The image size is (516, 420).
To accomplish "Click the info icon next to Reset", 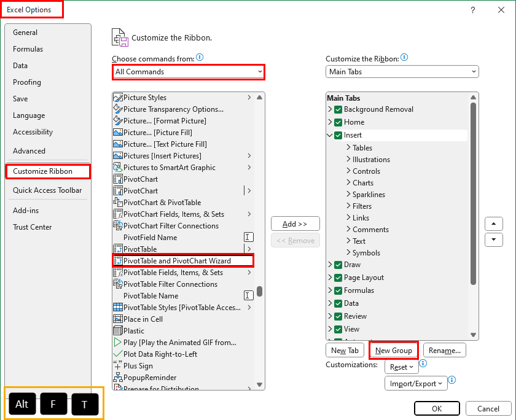I will pos(423,364).
